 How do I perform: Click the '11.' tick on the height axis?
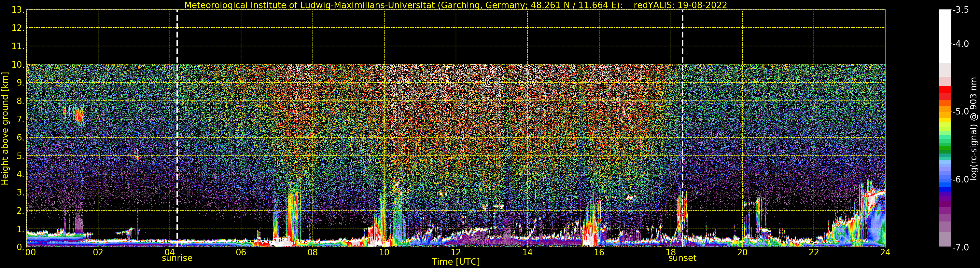18,47
